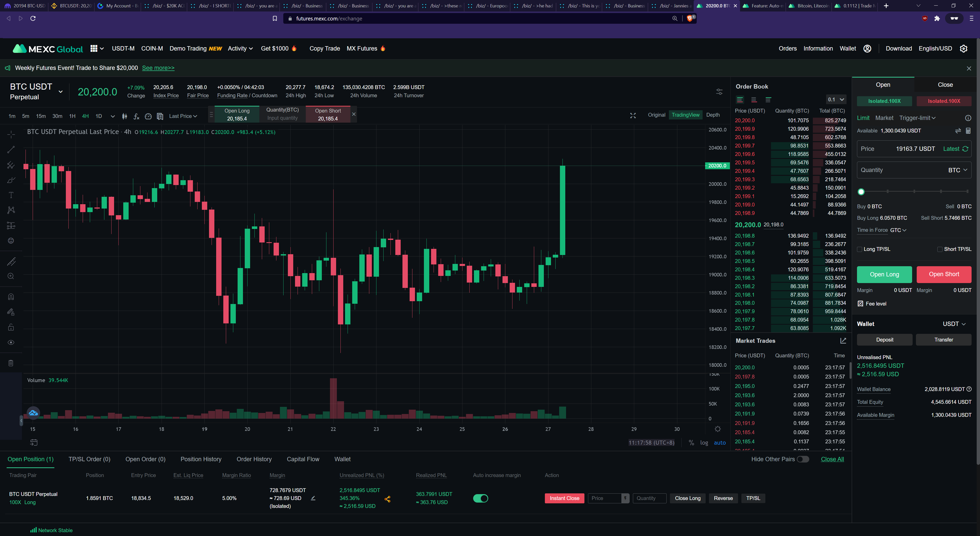Activate the zoom-in magnifier tool
The image size is (980, 536).
click(x=11, y=276)
